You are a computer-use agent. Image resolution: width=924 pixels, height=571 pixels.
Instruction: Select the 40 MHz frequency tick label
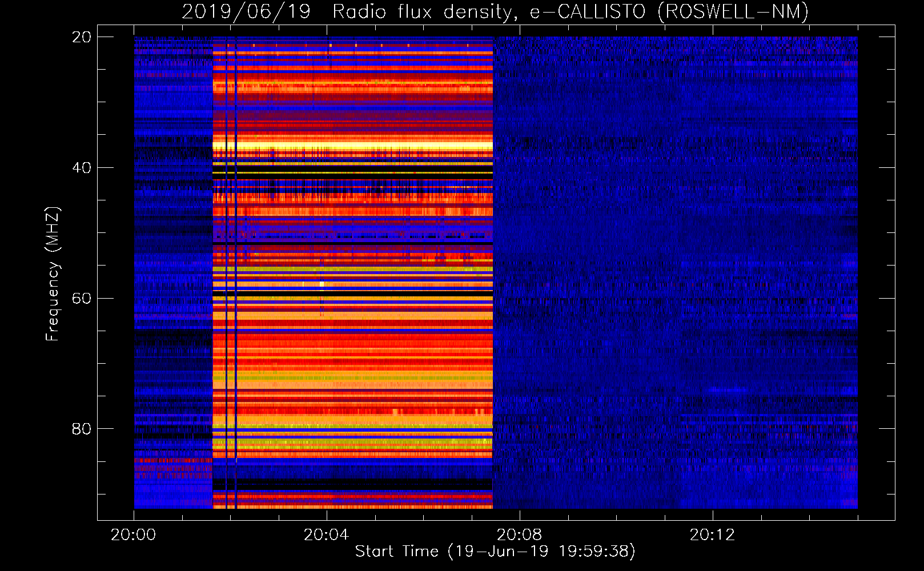point(82,168)
